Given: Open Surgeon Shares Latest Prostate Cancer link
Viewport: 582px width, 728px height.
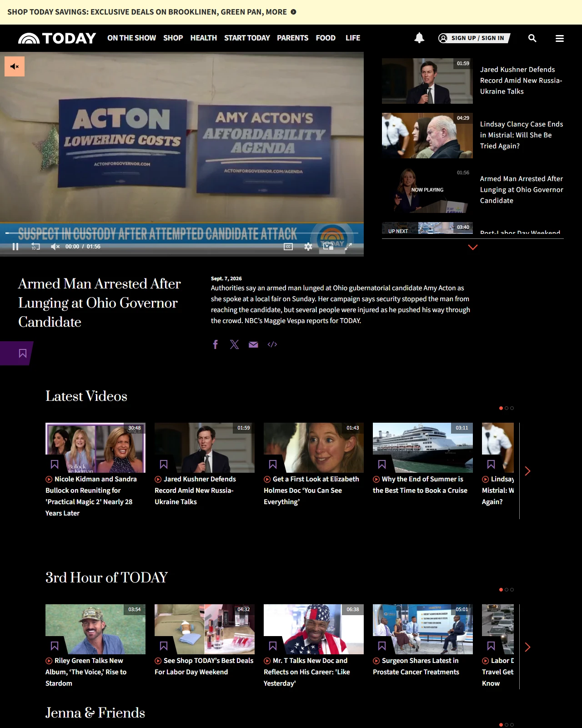Looking at the screenshot, I should (416, 666).
